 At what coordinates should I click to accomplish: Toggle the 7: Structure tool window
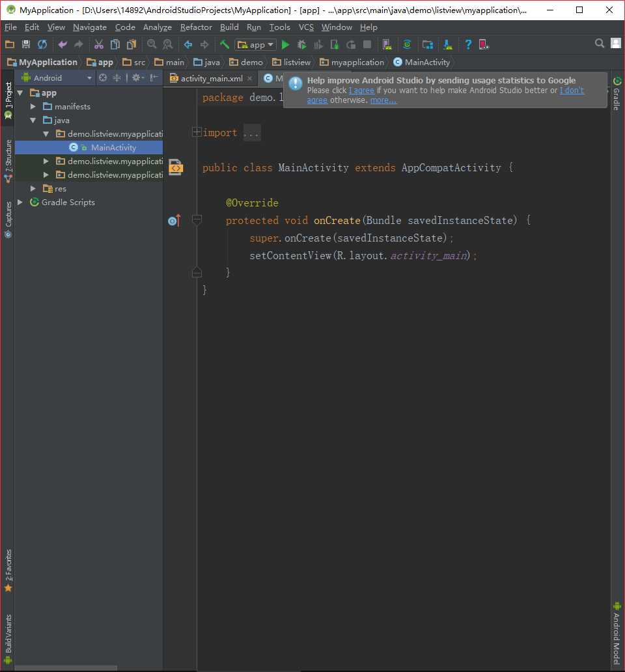(x=8, y=161)
